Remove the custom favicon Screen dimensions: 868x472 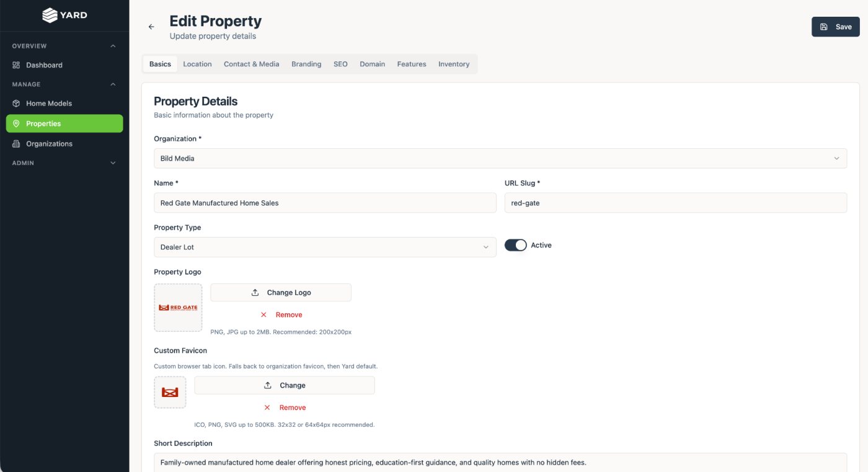tap(285, 407)
